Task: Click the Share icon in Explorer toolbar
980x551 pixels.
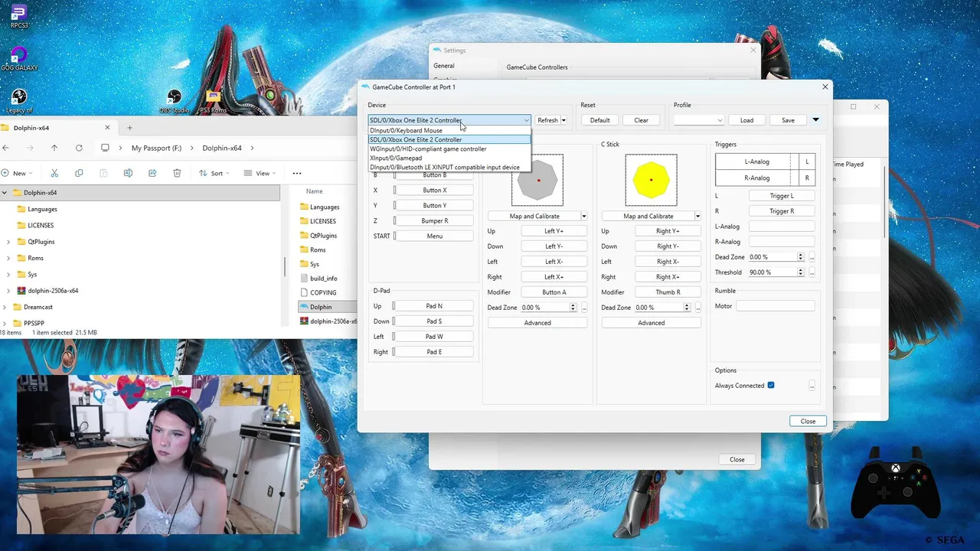Action: pos(152,173)
